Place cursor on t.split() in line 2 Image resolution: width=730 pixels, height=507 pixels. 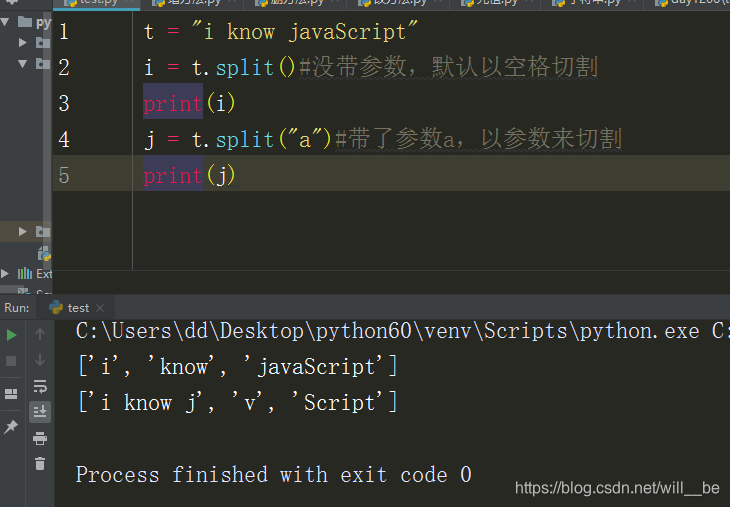coord(243,68)
